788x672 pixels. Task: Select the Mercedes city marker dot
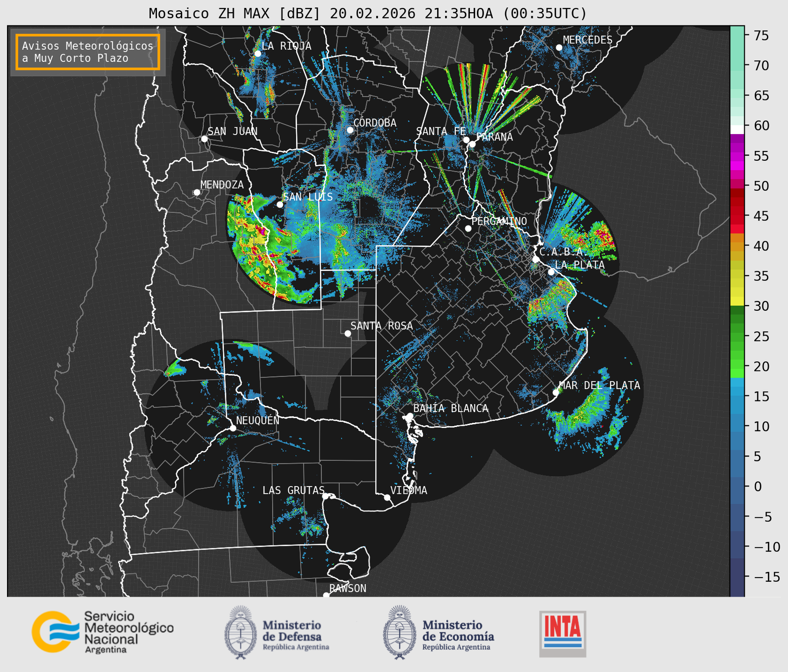[559, 48]
